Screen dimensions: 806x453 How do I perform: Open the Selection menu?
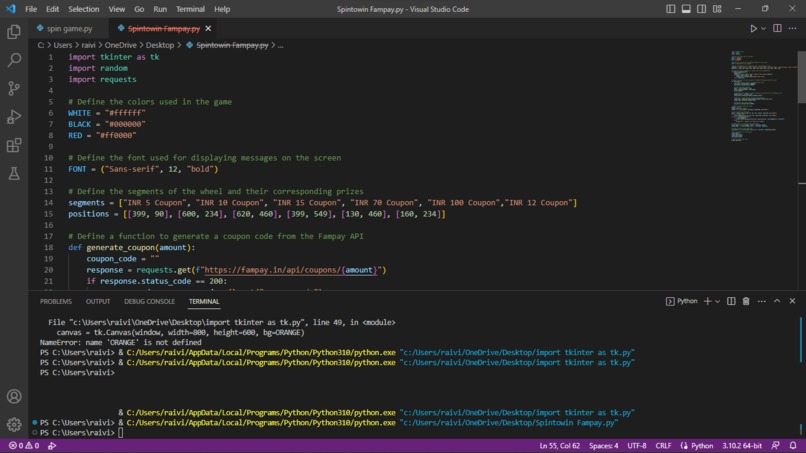pos(84,9)
